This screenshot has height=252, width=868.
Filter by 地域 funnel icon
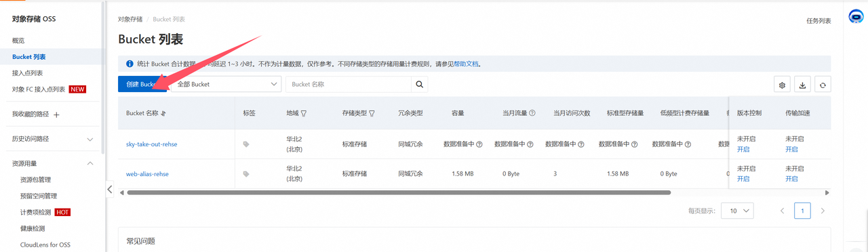[x=304, y=113]
